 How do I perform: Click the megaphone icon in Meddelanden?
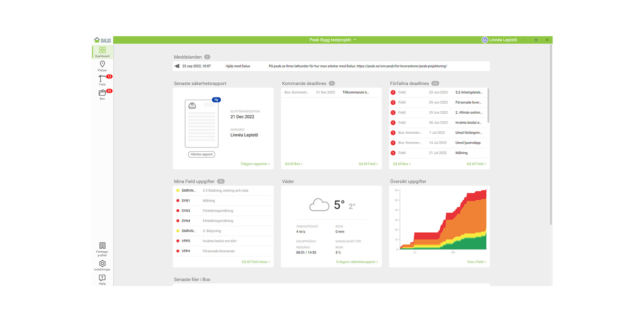pyautogui.click(x=177, y=66)
